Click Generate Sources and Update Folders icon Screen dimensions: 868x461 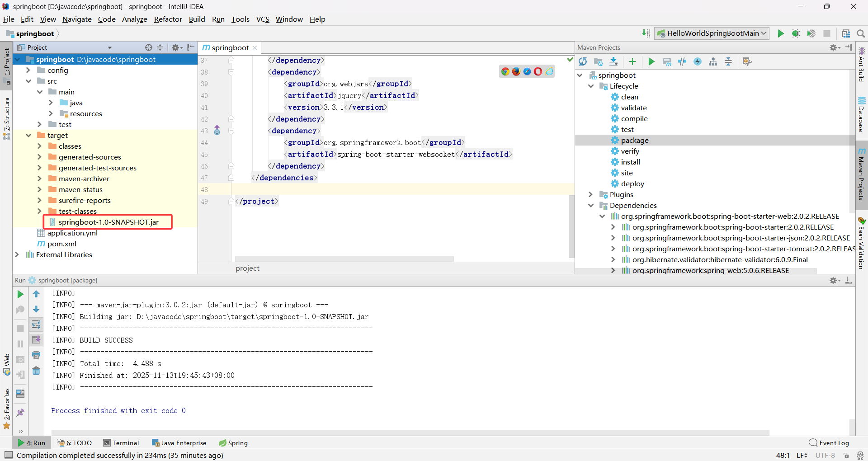[598, 61]
